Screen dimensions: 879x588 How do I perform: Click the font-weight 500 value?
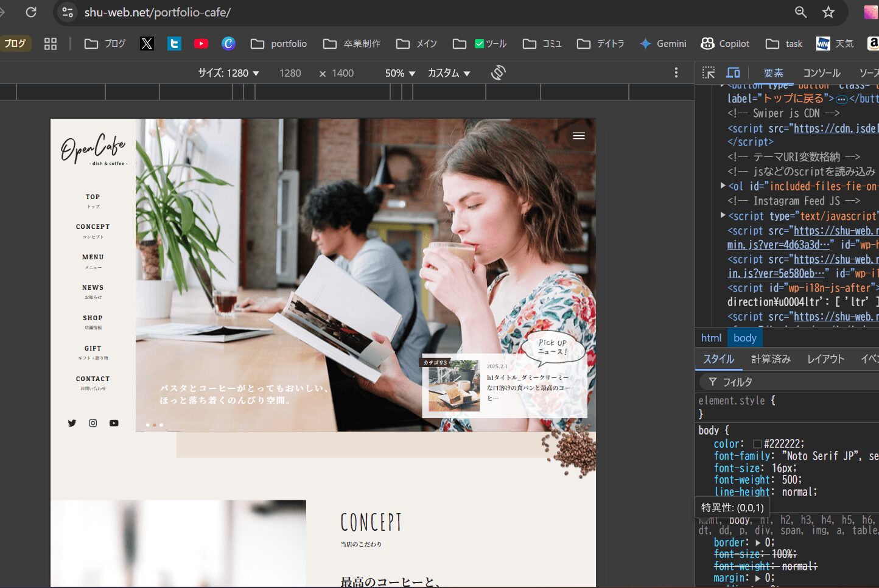pos(790,480)
